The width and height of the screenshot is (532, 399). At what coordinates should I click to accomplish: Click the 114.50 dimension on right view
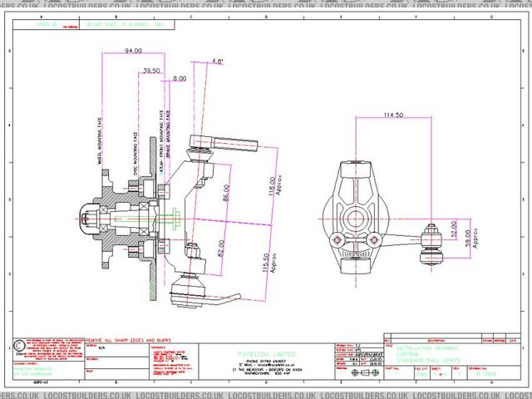pos(392,115)
